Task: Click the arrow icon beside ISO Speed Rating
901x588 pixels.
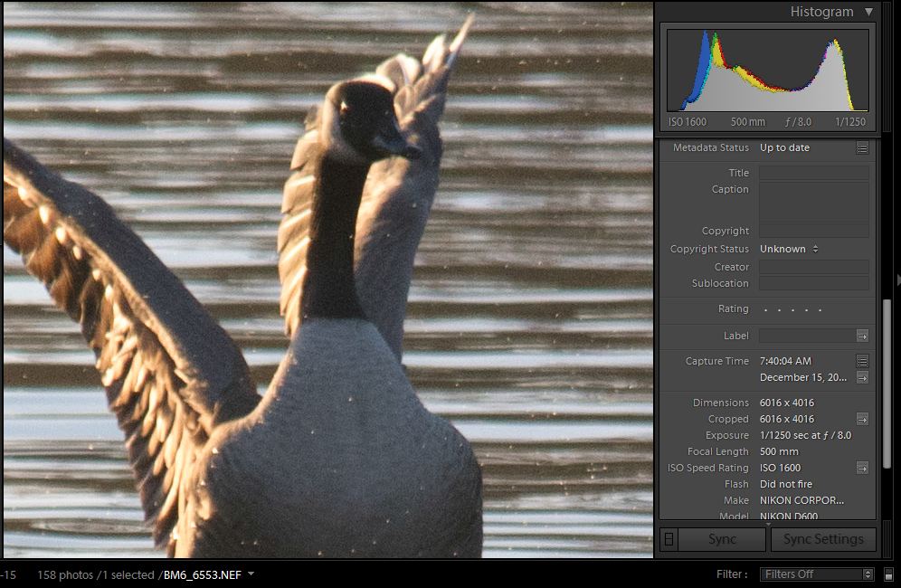Action: point(862,468)
